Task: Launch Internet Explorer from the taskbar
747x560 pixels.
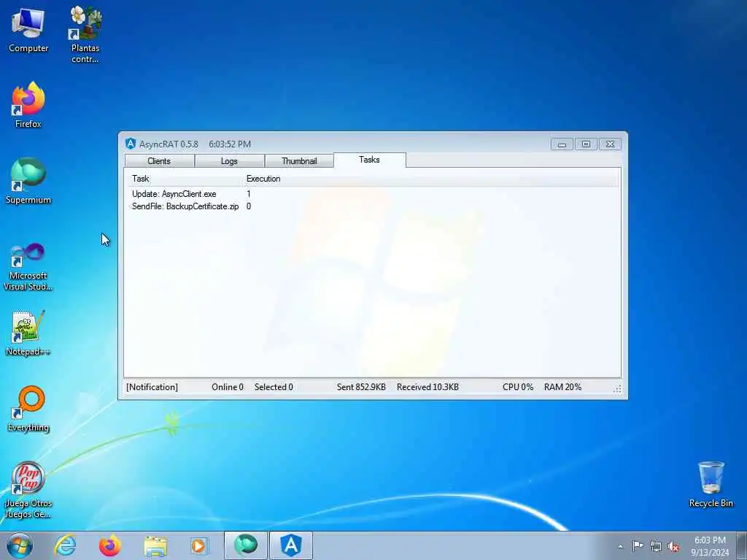Action: 65,545
